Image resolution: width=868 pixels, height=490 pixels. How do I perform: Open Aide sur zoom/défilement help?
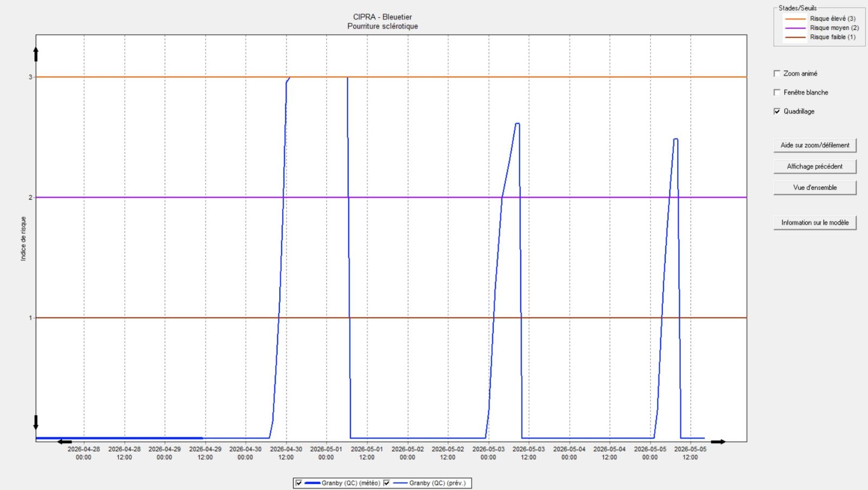[814, 145]
